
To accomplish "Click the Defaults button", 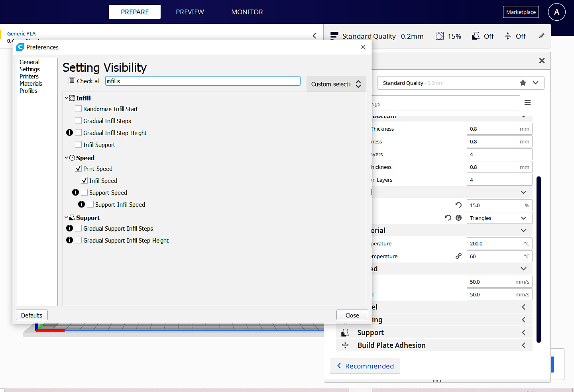I will pos(32,315).
